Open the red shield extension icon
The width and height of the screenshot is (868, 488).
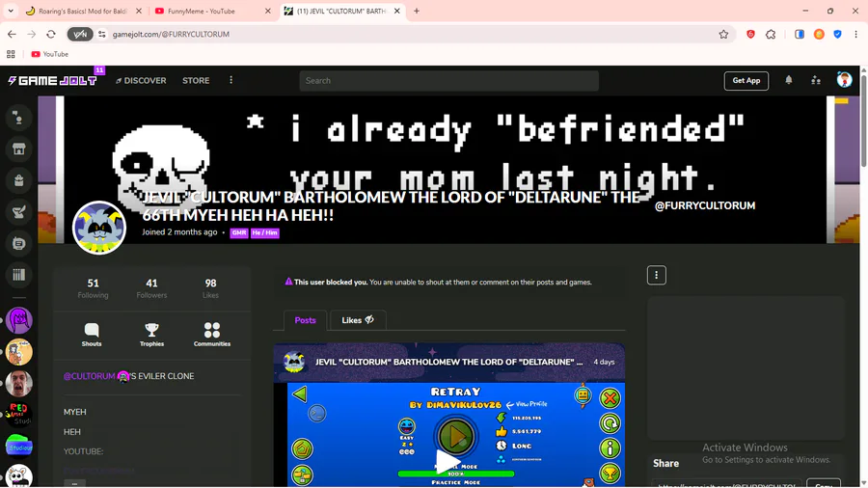coord(750,35)
